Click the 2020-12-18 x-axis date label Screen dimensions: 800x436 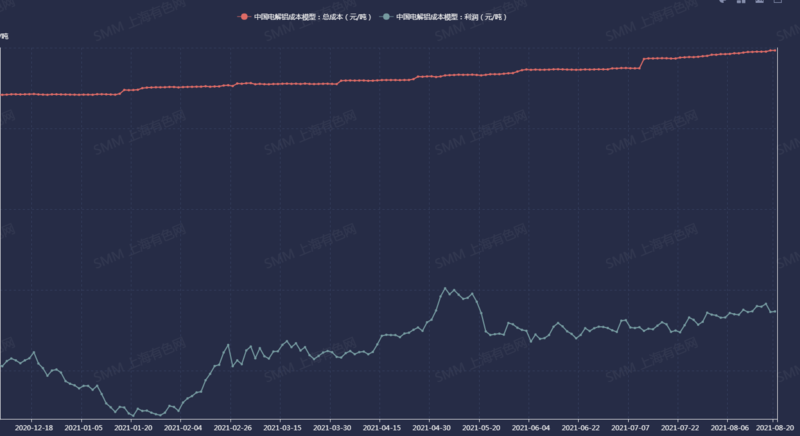point(34,428)
